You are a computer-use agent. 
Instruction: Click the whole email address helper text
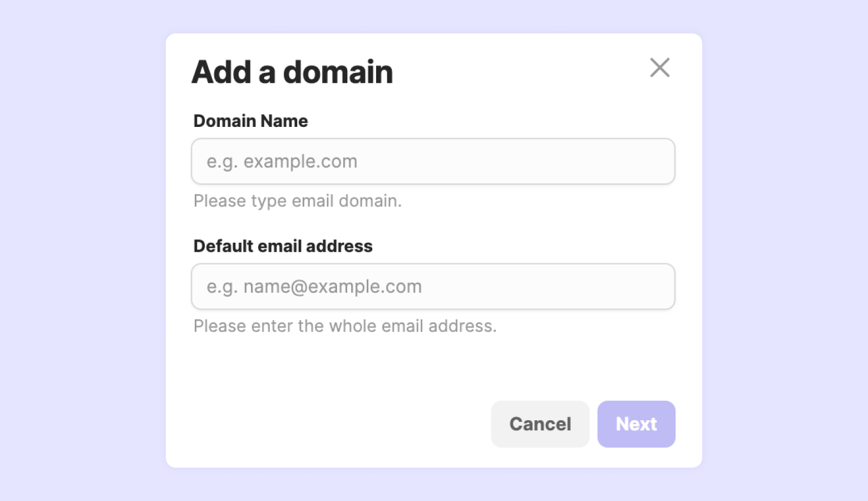click(x=345, y=326)
